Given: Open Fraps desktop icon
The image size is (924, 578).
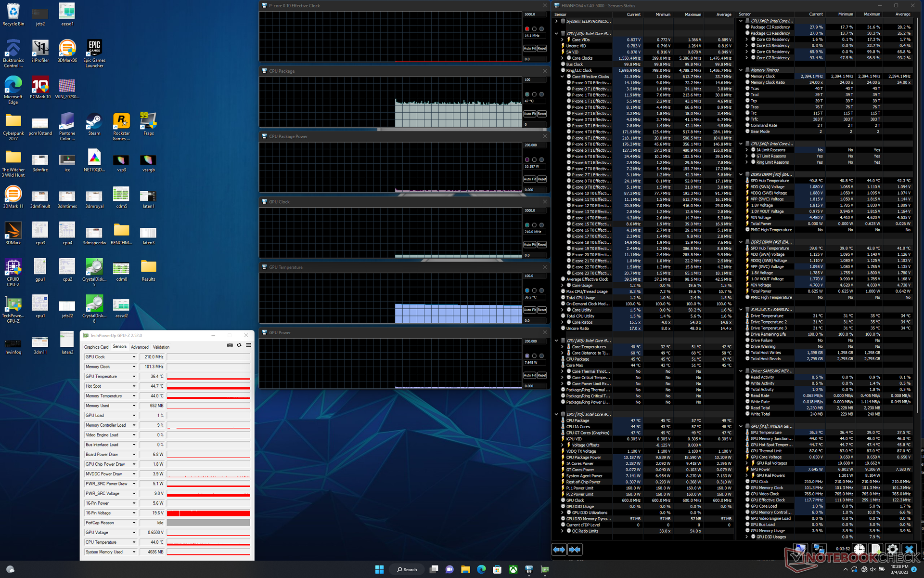Looking at the screenshot, I should click(148, 124).
